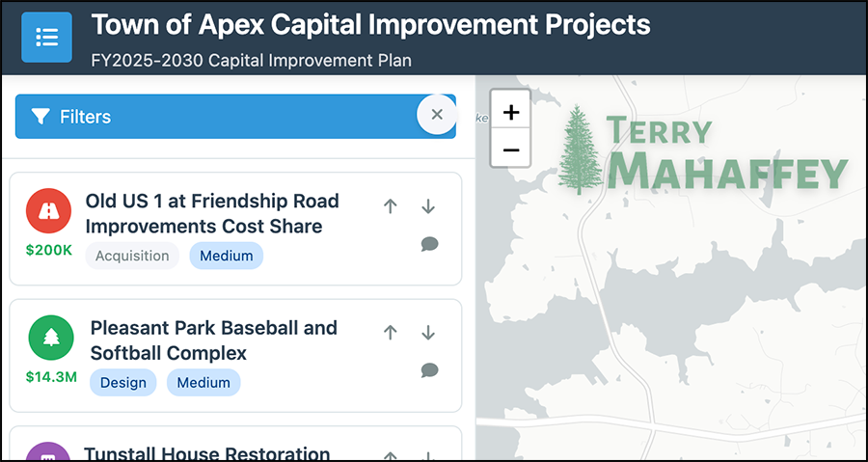Open comments for Pleasant Park Complex
868x462 pixels.
click(429, 370)
